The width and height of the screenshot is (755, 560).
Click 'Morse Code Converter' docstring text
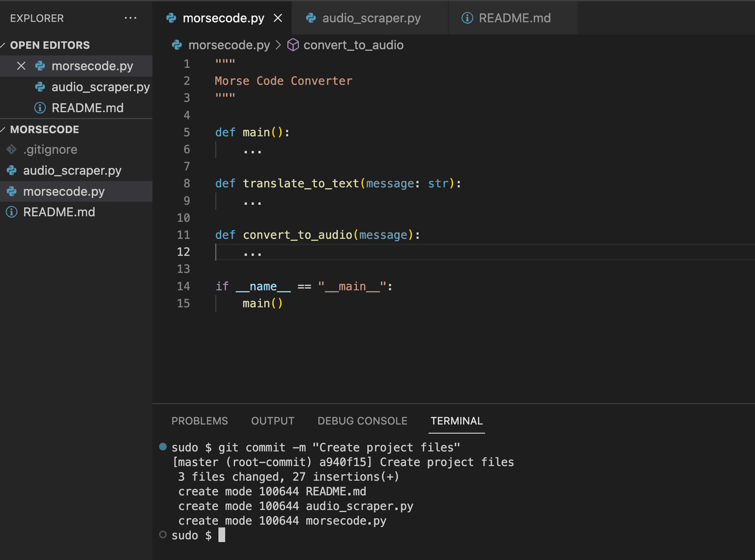[x=284, y=81]
